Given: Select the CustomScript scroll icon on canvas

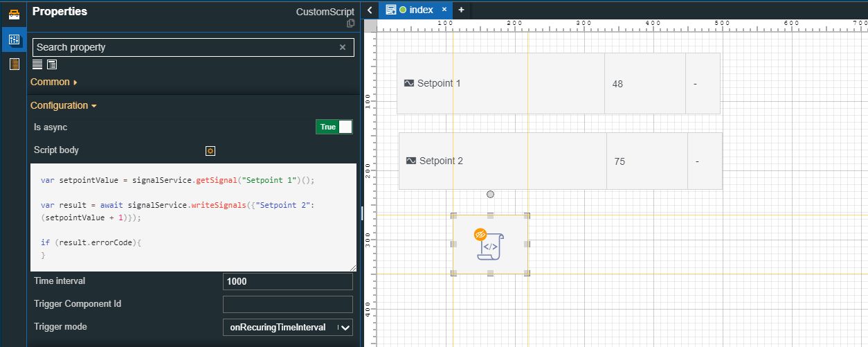Looking at the screenshot, I should point(491,247).
